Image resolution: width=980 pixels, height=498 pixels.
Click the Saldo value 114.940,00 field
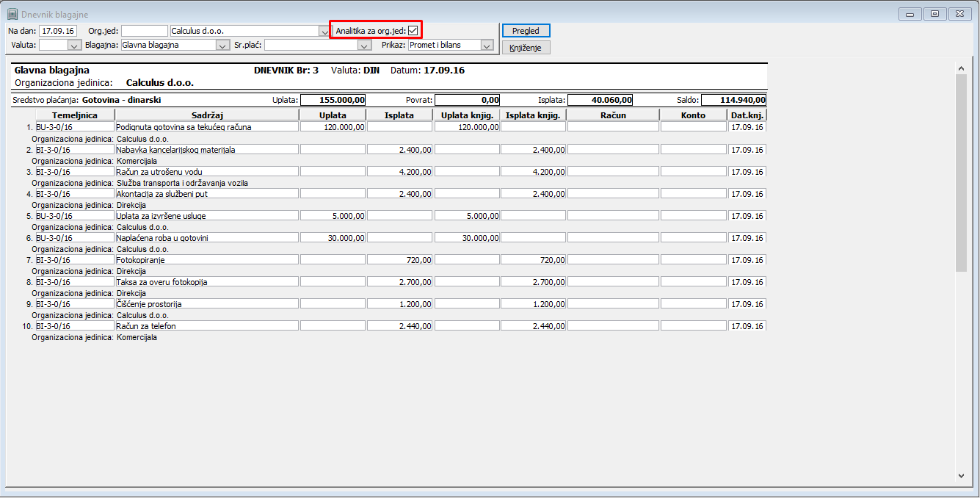pos(733,100)
